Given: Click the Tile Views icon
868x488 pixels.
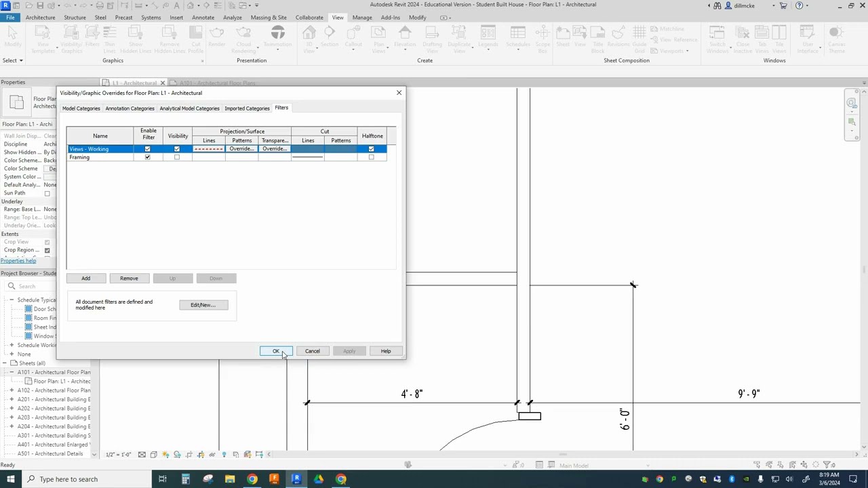Looking at the screenshot, I should 779,33.
